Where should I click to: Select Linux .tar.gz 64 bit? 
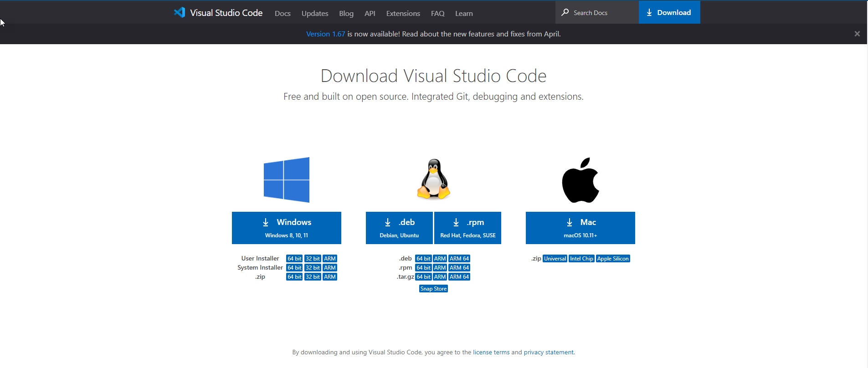423,276
